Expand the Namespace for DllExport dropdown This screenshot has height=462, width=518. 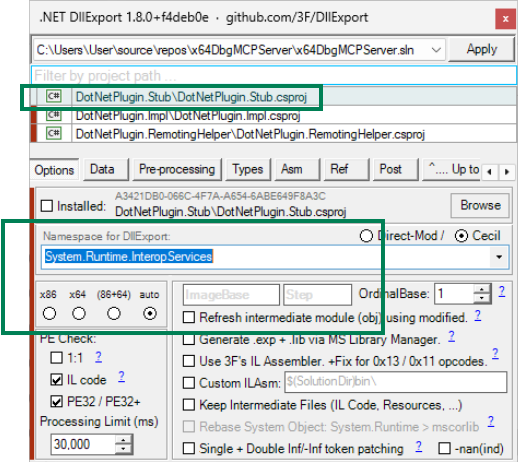click(499, 257)
